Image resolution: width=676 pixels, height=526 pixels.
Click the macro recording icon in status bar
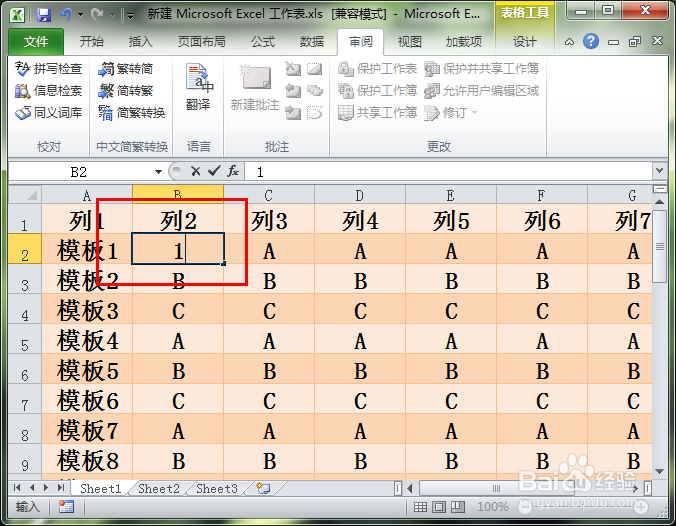pos(66,507)
